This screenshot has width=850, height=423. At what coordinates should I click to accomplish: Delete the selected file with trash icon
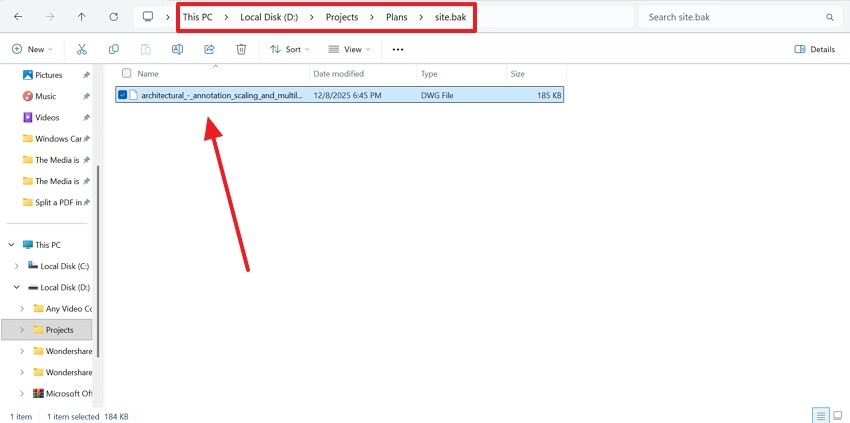[241, 49]
